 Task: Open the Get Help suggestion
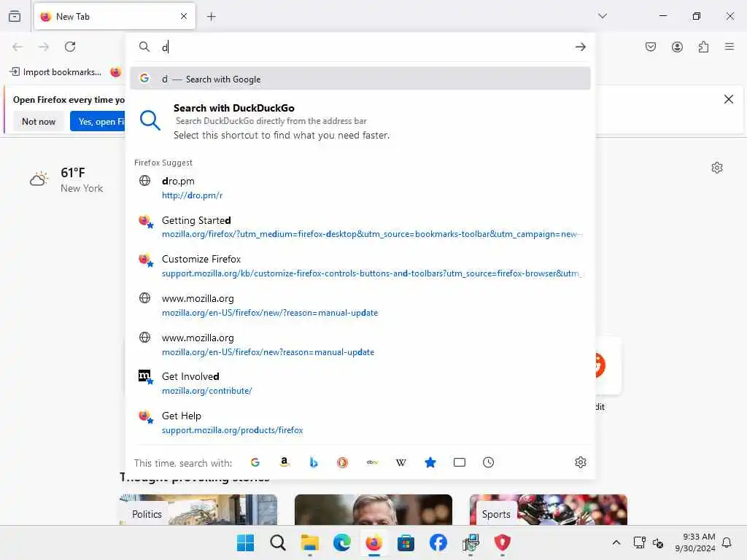pyautogui.click(x=360, y=422)
